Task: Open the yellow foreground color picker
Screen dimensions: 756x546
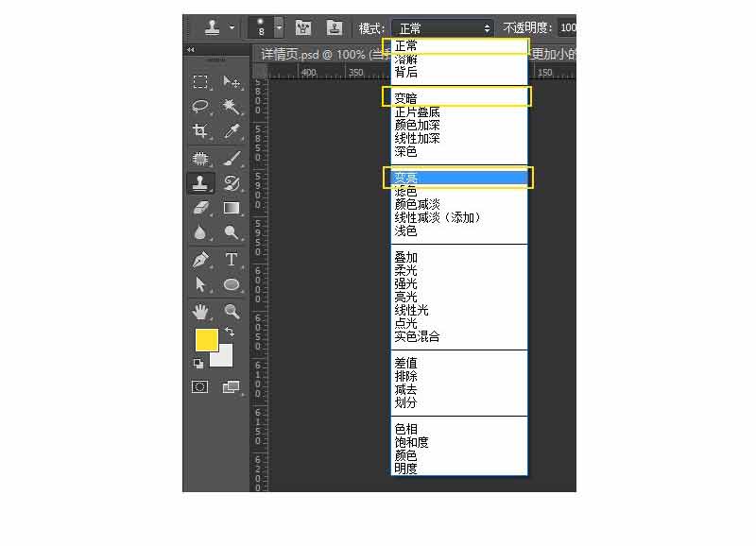Action: 206,339
